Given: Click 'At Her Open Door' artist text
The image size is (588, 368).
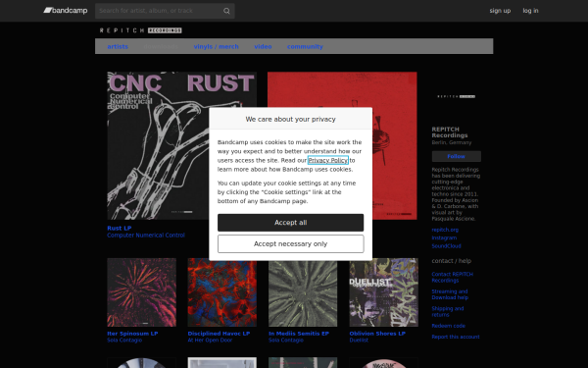Looking at the screenshot, I should pyautogui.click(x=210, y=341).
